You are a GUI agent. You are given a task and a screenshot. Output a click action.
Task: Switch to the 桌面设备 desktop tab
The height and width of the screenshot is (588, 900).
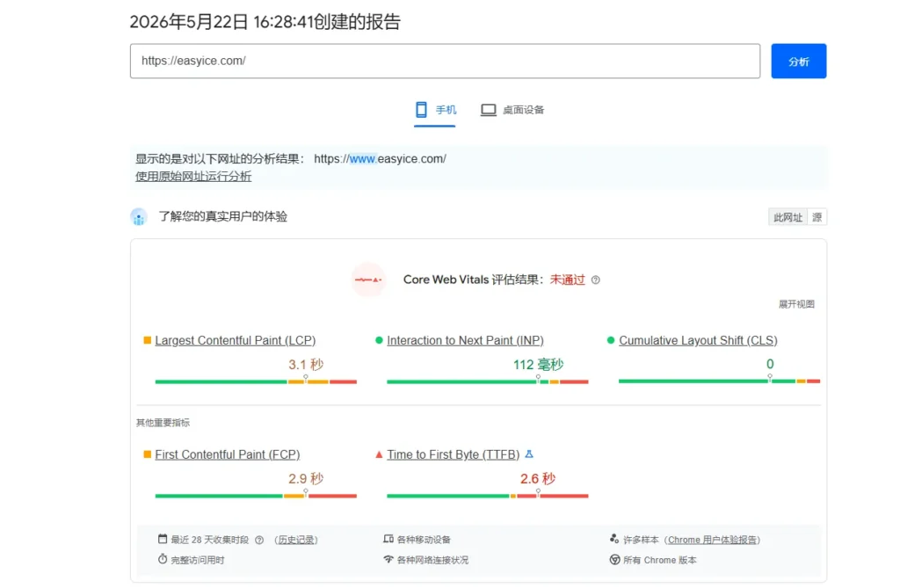(x=512, y=110)
